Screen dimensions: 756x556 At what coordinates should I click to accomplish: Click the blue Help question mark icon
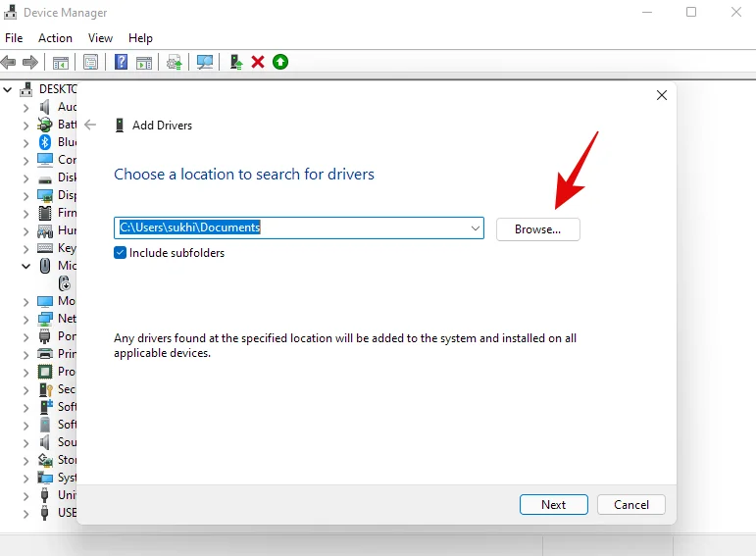[x=121, y=62]
